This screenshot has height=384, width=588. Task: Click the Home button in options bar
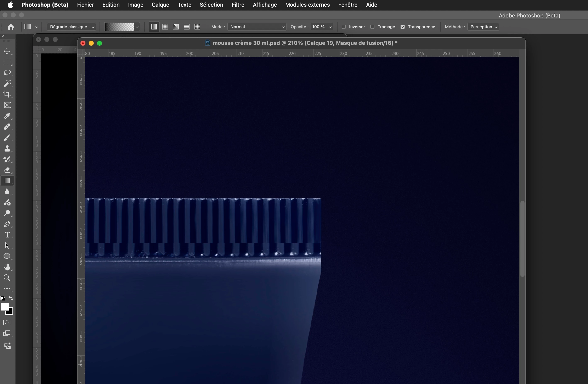pyautogui.click(x=11, y=27)
